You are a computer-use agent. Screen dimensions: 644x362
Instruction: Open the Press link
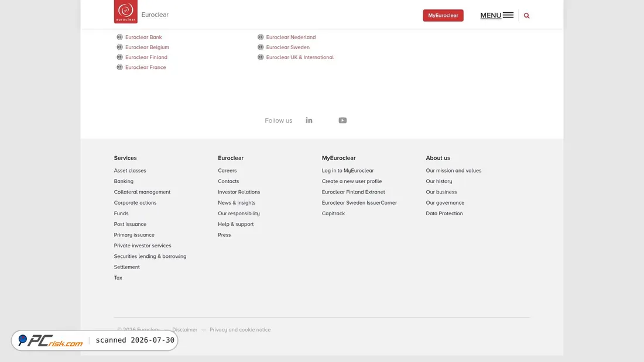coord(224,235)
